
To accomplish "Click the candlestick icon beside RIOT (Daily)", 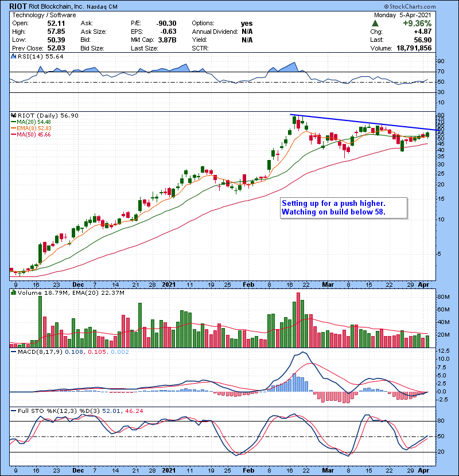I will click(x=14, y=116).
